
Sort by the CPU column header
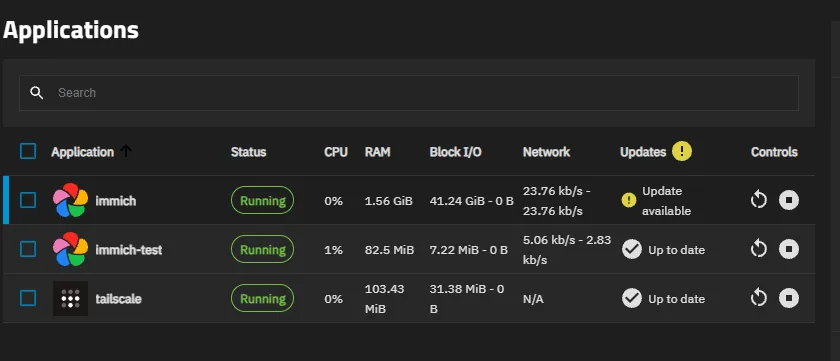pos(336,152)
